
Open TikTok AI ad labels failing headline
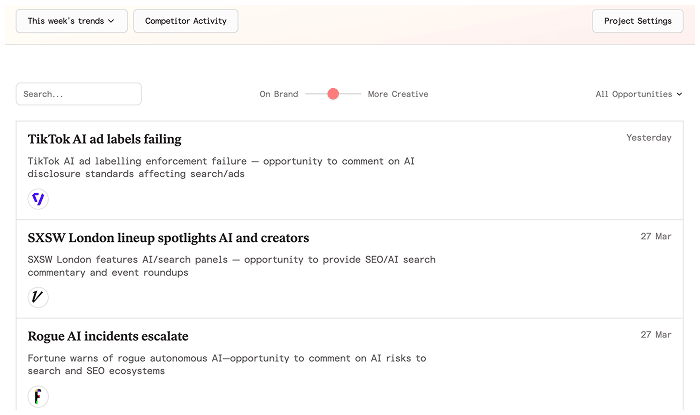105,139
